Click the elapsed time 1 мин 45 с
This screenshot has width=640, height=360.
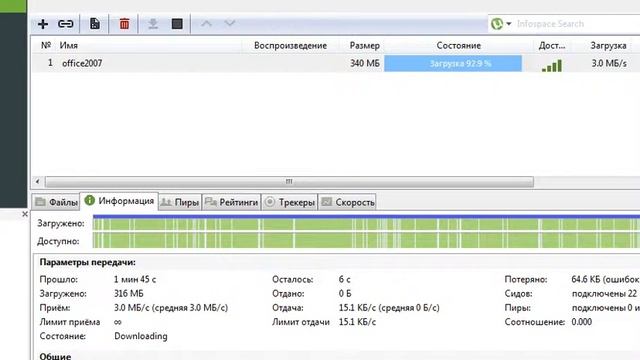(135, 280)
